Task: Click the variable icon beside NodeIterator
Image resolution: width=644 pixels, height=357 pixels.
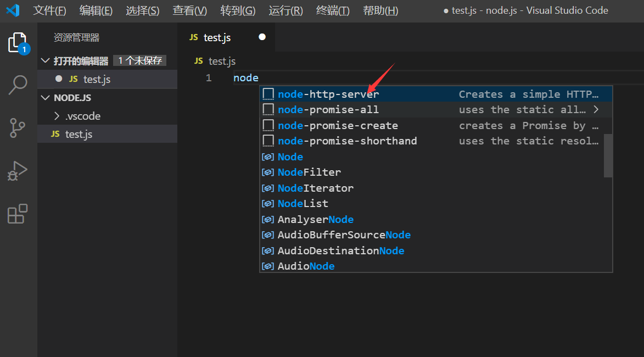Action: pyautogui.click(x=268, y=188)
